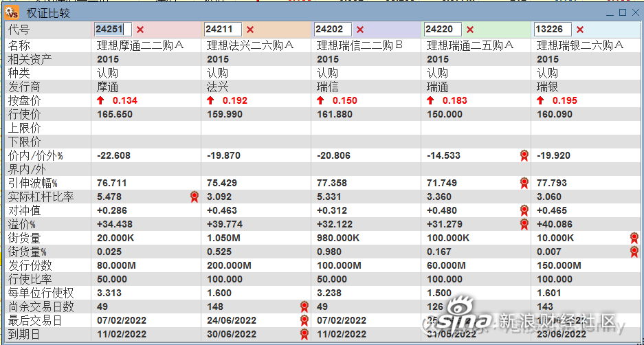Remove warrant 24211 with its red X
This screenshot has height=345, width=644.
pyautogui.click(x=250, y=30)
